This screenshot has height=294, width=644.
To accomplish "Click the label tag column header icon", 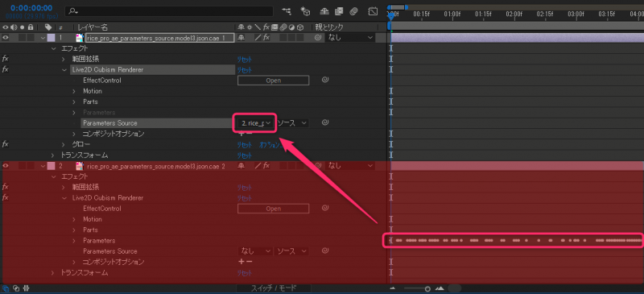I will point(48,27).
